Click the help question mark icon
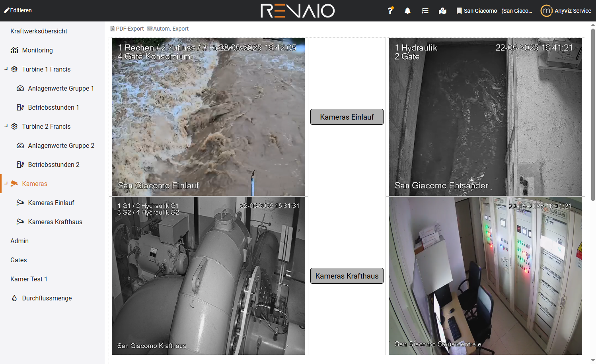This screenshot has width=596, height=364. (x=390, y=10)
